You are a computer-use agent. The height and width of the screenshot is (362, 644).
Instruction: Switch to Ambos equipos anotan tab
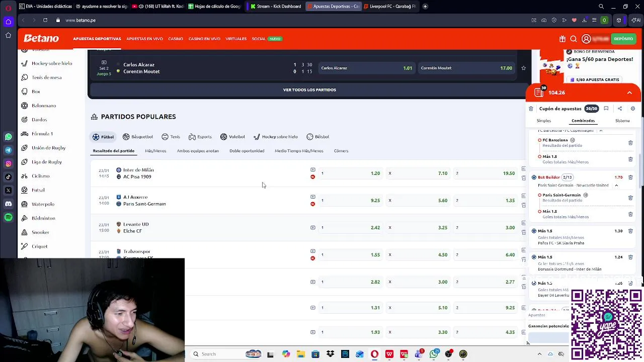pyautogui.click(x=198, y=151)
